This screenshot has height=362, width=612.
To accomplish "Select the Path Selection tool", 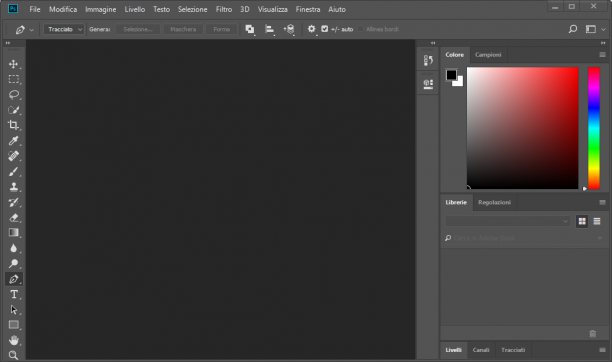I will coord(14,310).
